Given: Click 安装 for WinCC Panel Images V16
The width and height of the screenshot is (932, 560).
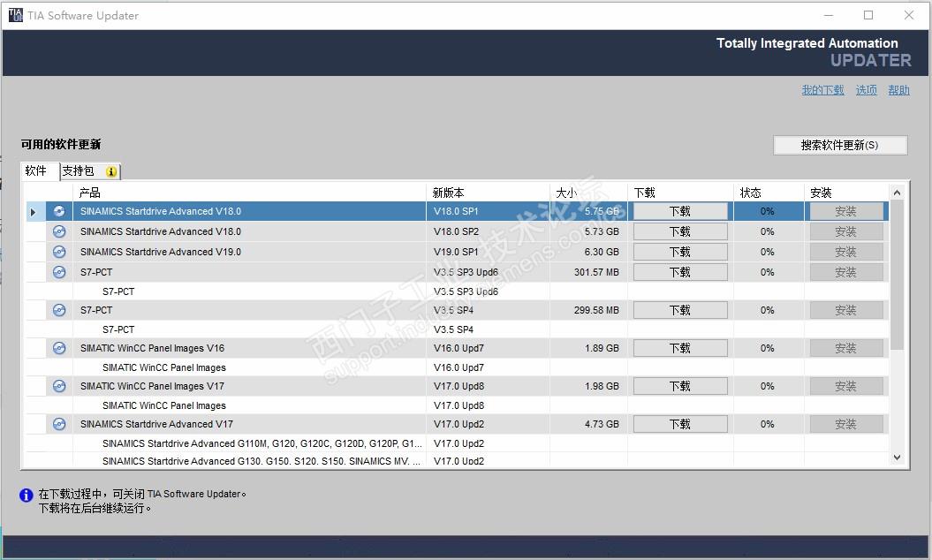Looking at the screenshot, I should 845,348.
